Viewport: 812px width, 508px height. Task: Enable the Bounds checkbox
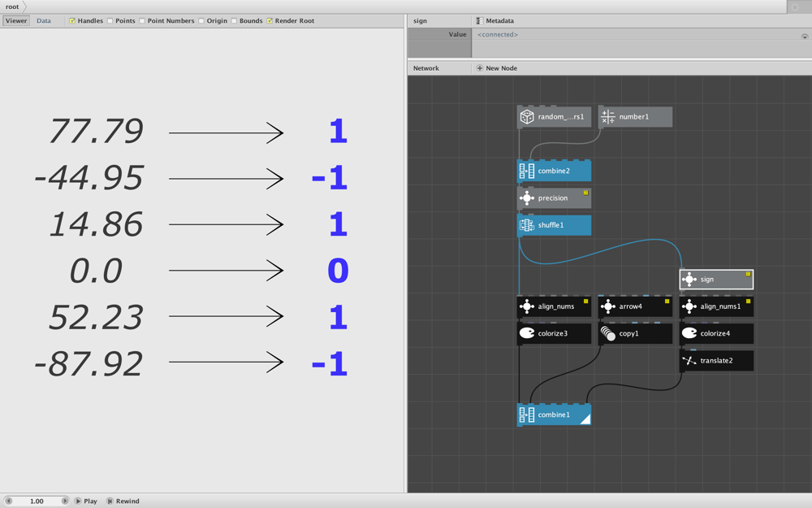[234, 21]
